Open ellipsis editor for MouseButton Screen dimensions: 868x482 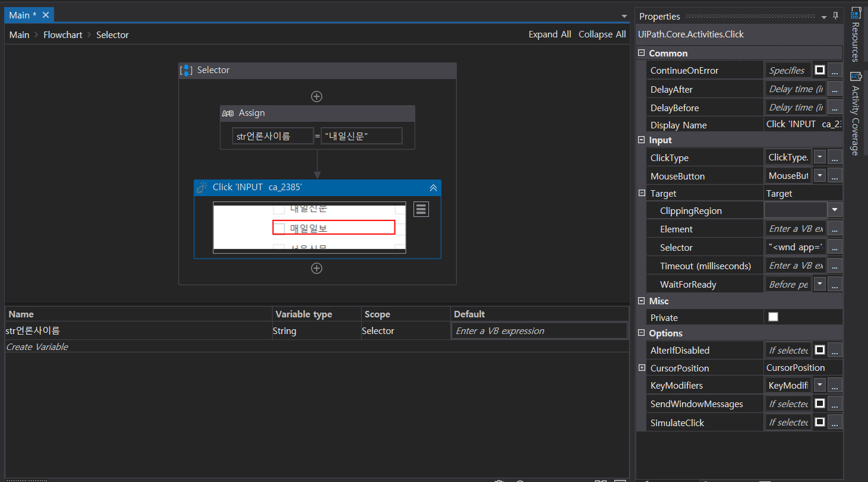click(835, 175)
